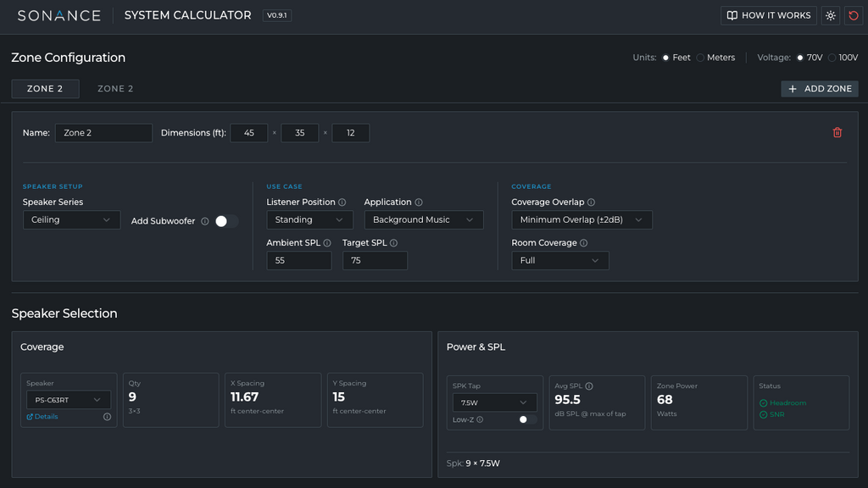868x488 pixels.
Task: Show info icon in the Speaker card
Action: tap(107, 417)
